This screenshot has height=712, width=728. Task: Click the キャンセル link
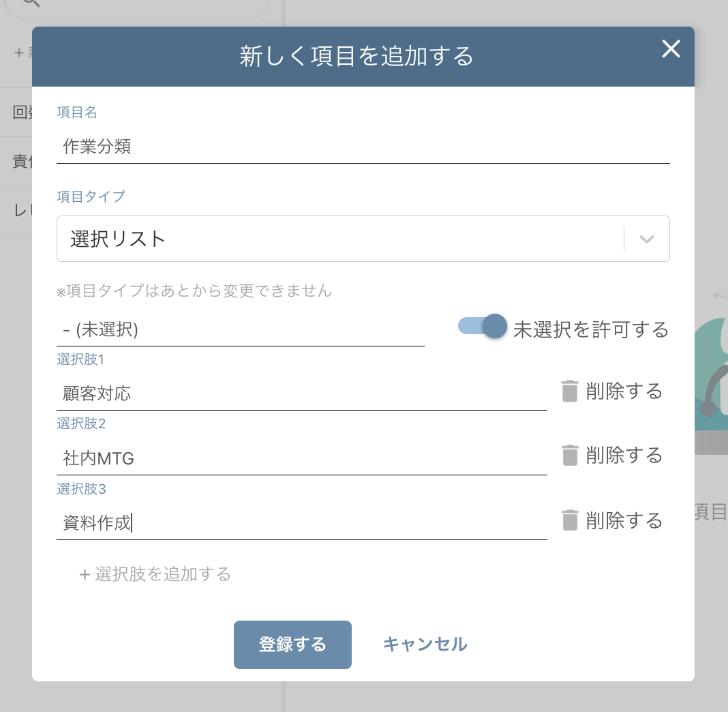pos(424,644)
